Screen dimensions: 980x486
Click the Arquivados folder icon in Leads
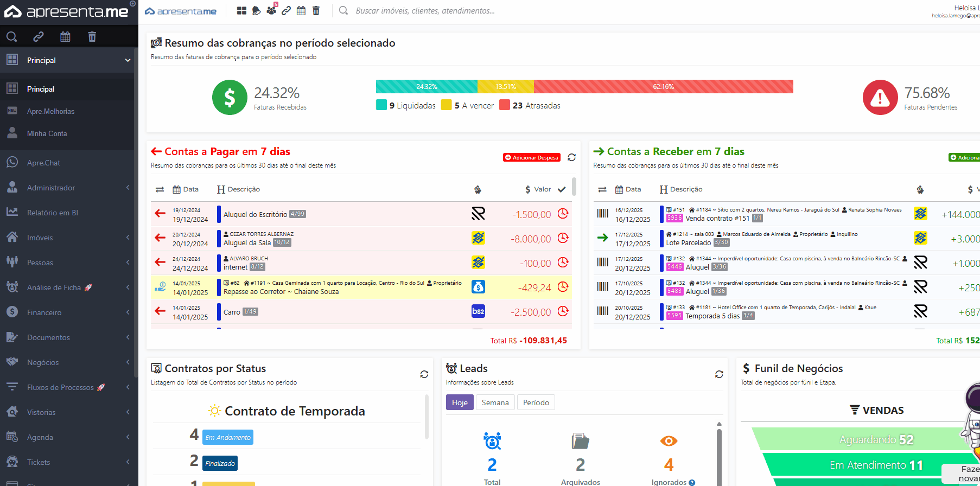pyautogui.click(x=580, y=441)
